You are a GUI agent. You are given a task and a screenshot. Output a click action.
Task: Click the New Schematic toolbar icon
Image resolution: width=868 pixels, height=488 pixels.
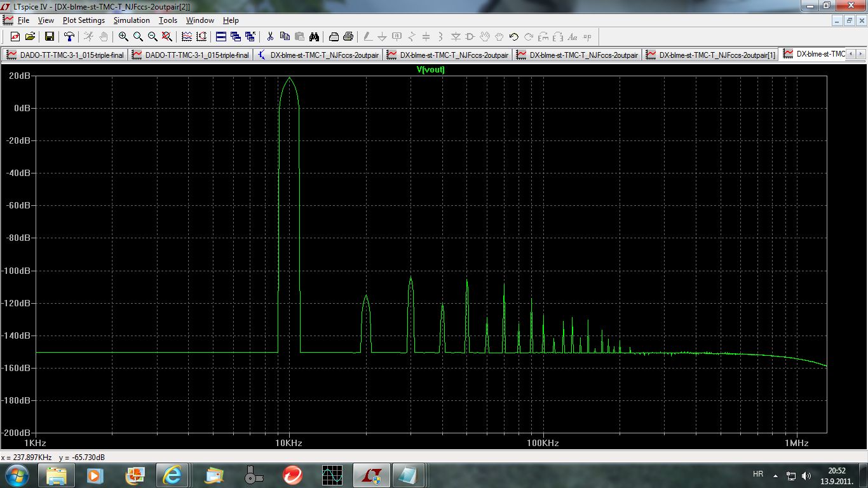pos(15,37)
